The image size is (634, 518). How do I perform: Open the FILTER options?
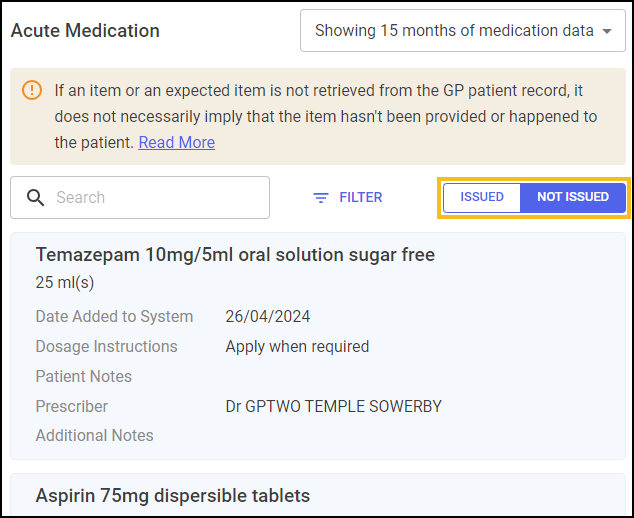348,197
